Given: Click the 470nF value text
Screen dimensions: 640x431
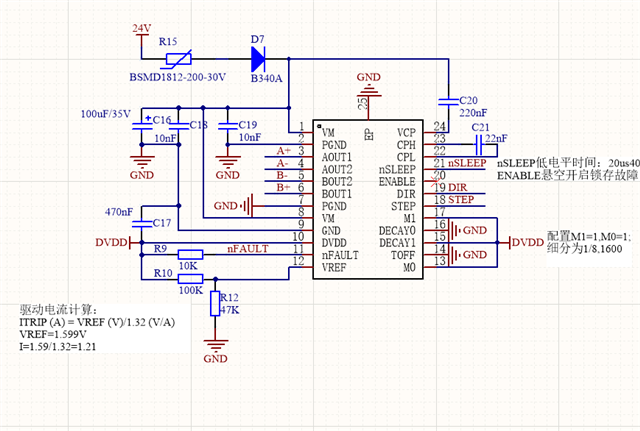Looking at the screenshot, I should [x=119, y=212].
